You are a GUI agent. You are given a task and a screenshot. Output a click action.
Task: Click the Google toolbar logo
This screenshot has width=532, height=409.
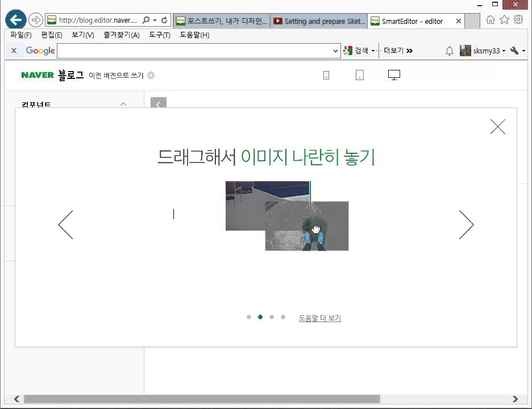[40, 51]
